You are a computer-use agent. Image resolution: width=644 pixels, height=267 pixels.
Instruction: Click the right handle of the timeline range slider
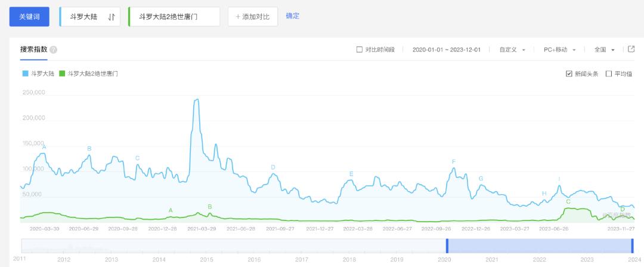[x=632, y=246]
